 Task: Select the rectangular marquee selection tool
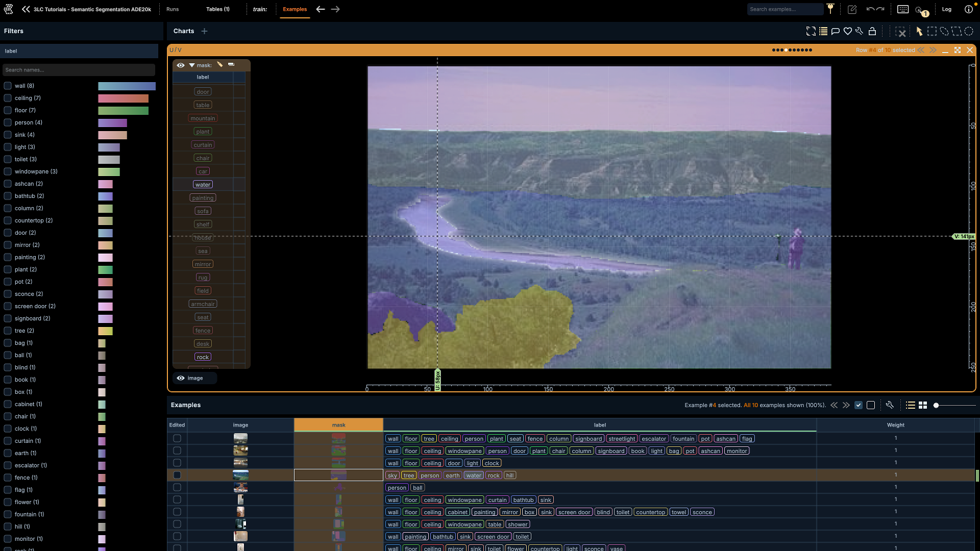[x=932, y=31]
